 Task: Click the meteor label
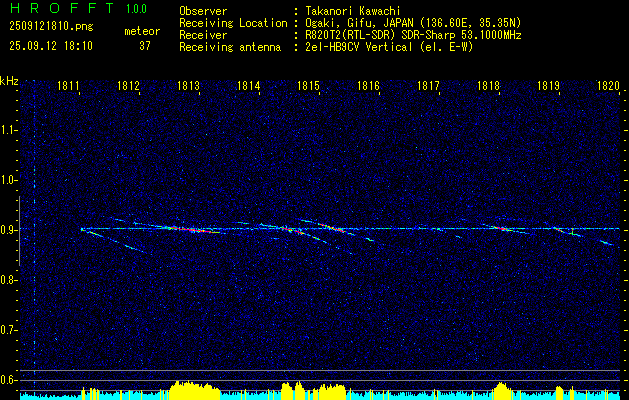click(x=142, y=31)
